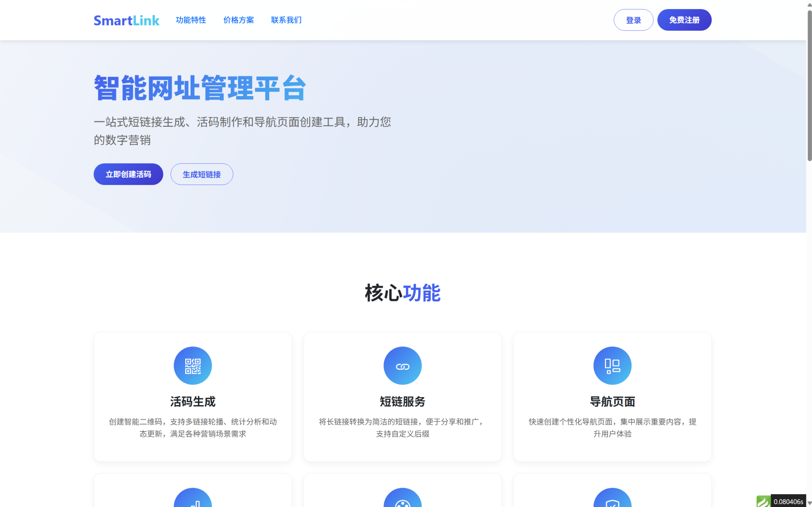Click the 登录 button in the header

coord(633,19)
